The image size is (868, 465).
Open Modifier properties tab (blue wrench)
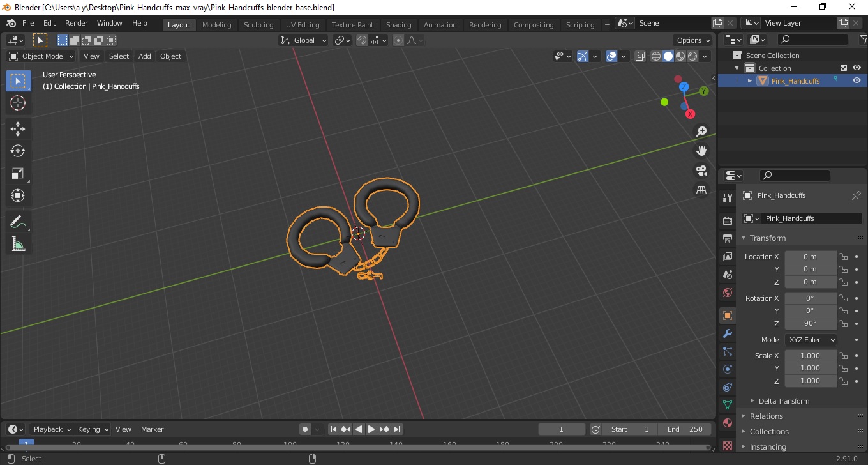point(728,333)
